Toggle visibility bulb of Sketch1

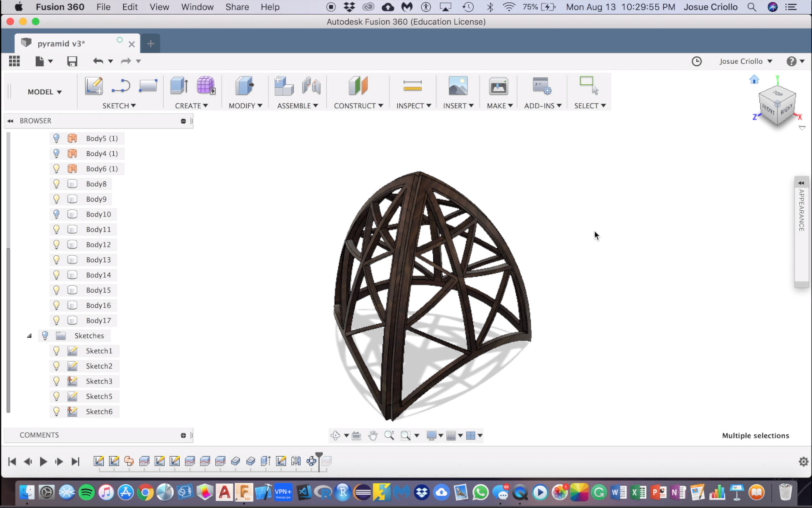coord(56,351)
